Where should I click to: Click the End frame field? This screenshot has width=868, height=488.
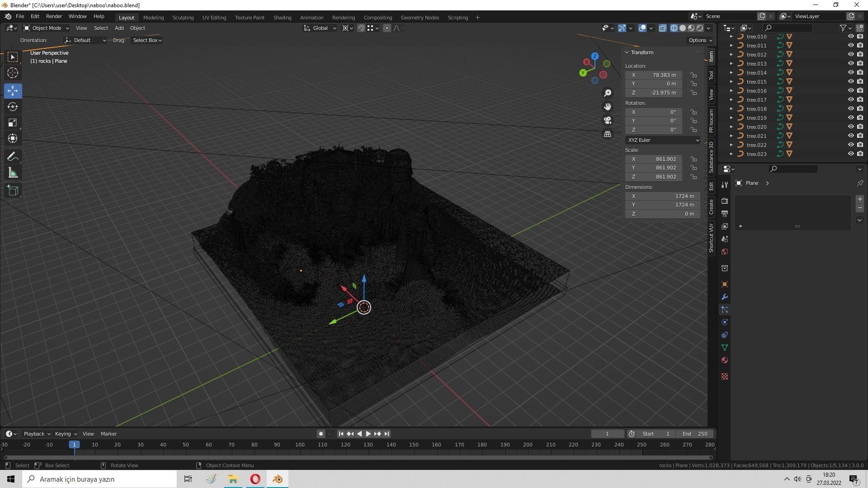point(695,434)
